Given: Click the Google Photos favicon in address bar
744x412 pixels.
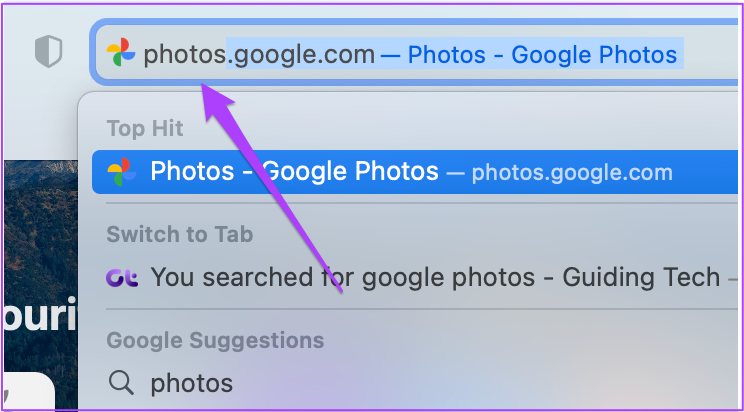Looking at the screenshot, I should point(121,53).
